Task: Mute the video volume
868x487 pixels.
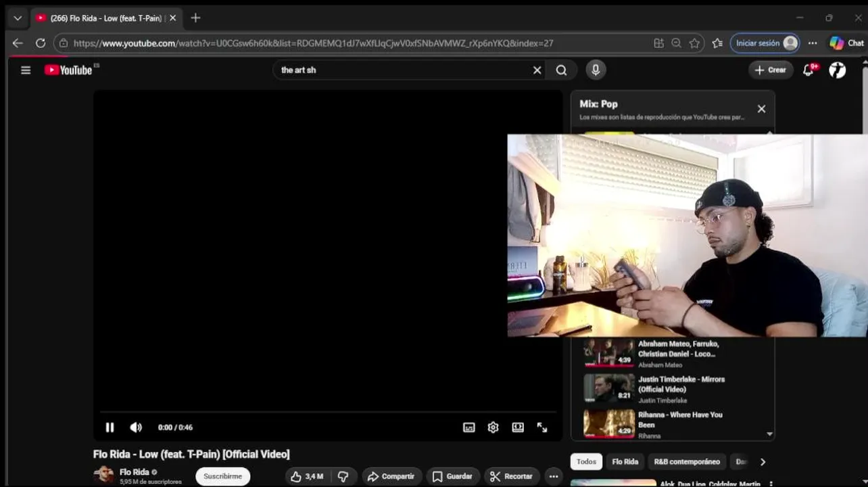Action: click(x=136, y=427)
